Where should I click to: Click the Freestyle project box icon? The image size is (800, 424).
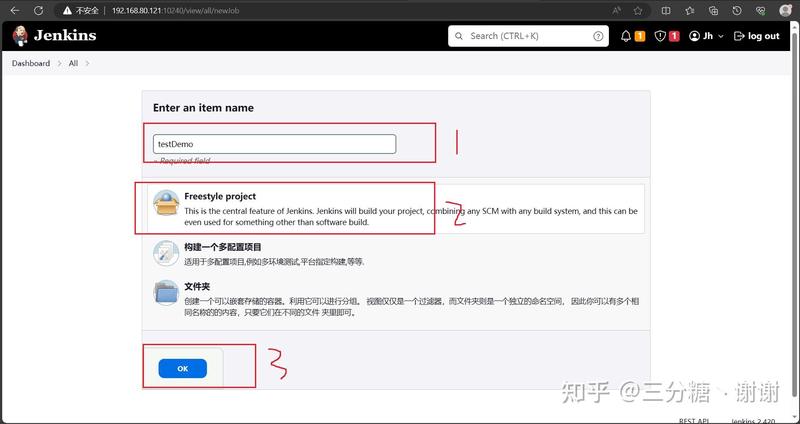166,203
